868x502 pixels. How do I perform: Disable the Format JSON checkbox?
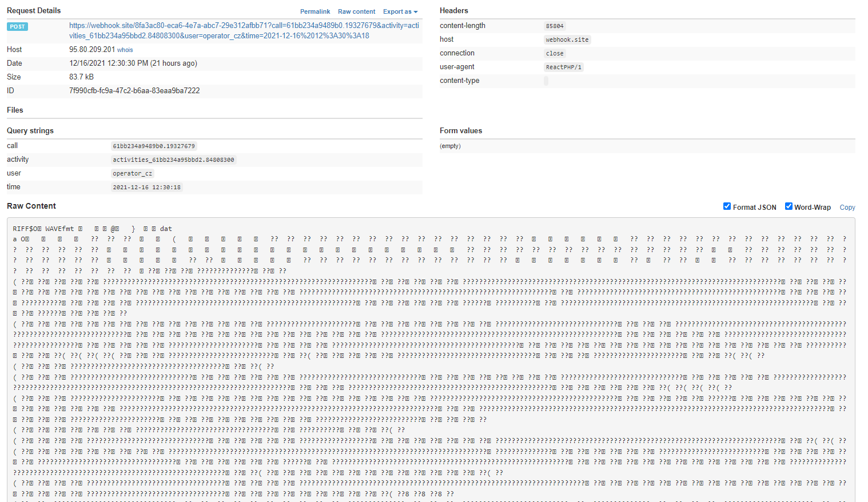click(x=727, y=206)
